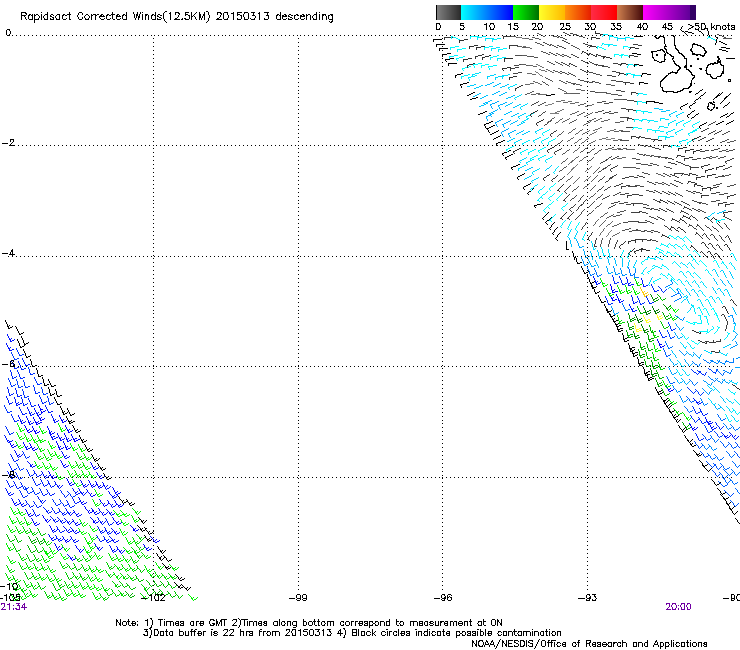Click the -102 longitude label

pos(153,598)
